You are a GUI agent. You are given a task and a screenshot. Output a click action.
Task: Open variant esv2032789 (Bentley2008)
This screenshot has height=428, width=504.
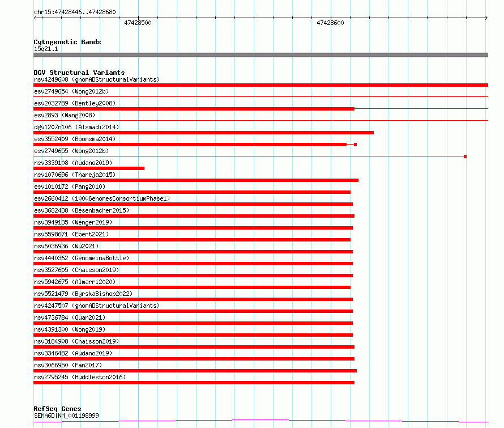75,103
